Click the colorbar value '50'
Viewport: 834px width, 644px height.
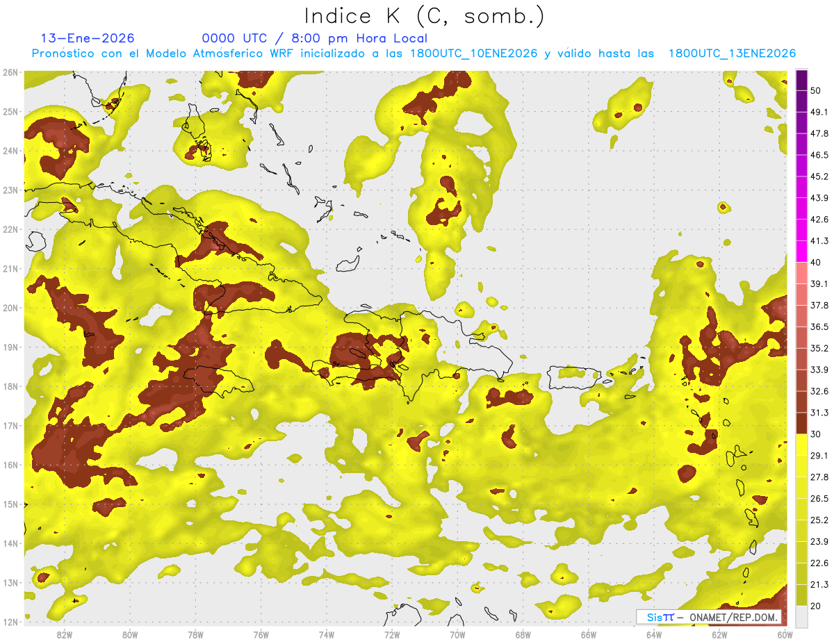(816, 91)
